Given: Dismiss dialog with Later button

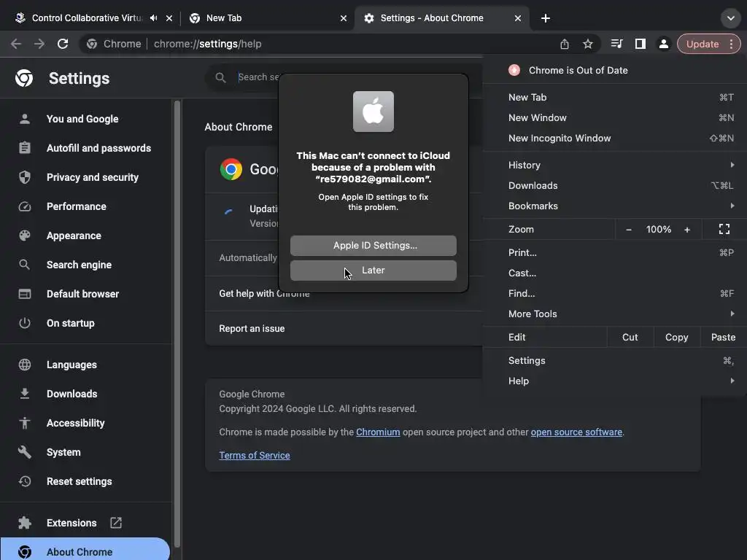Looking at the screenshot, I should [x=373, y=271].
